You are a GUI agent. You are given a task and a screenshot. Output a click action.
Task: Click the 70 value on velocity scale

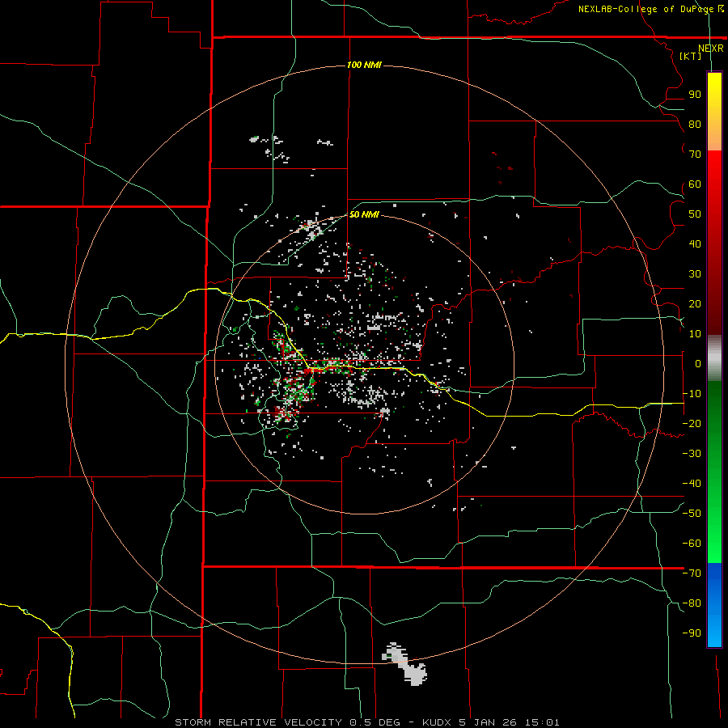coord(695,154)
